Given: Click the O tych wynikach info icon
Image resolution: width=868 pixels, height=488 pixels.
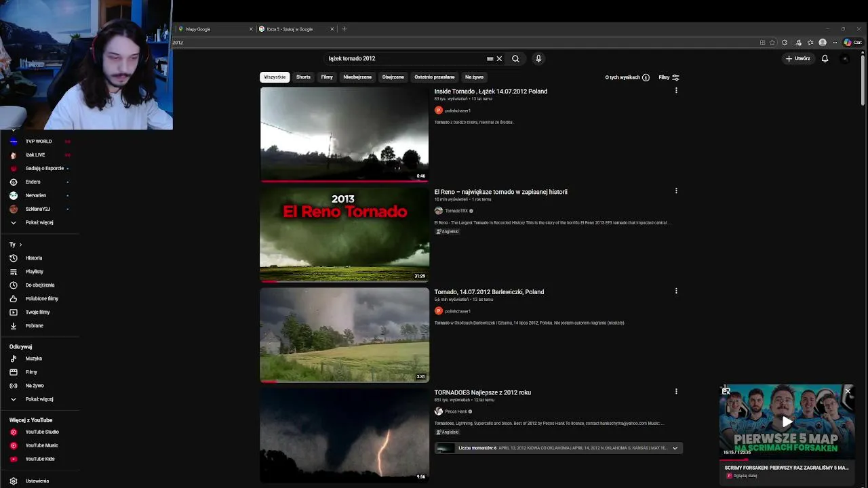Looking at the screenshot, I should coord(646,77).
